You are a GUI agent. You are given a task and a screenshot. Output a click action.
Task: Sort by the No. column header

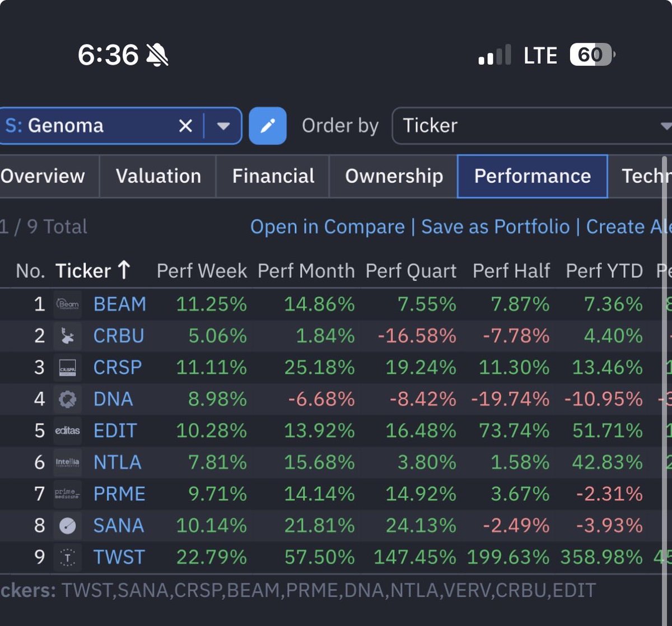[x=30, y=271]
